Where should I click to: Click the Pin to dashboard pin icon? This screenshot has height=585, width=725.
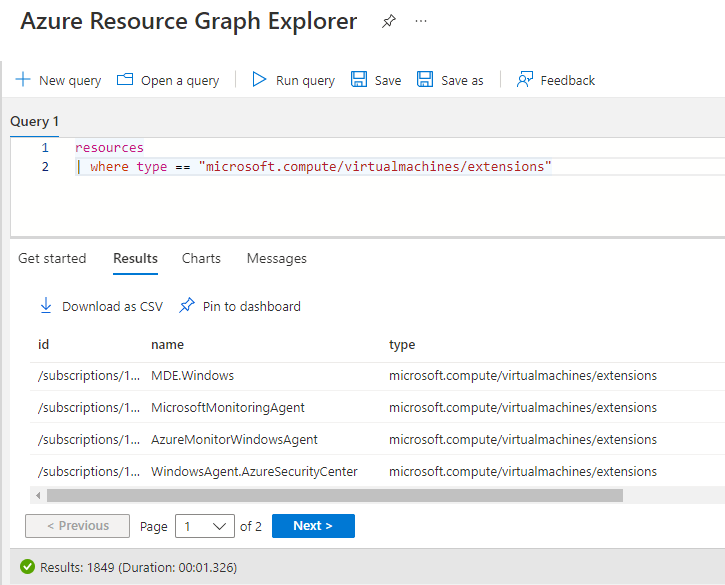[x=187, y=305]
